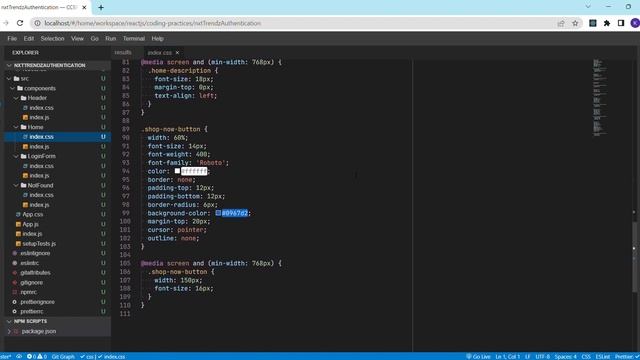
Task: Open index.js in the Home folder
Action: (39, 147)
